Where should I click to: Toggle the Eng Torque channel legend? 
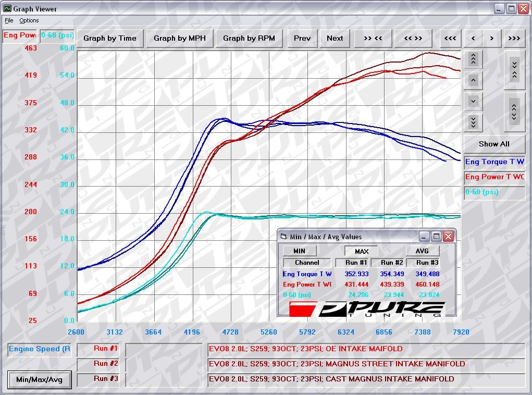[494, 162]
